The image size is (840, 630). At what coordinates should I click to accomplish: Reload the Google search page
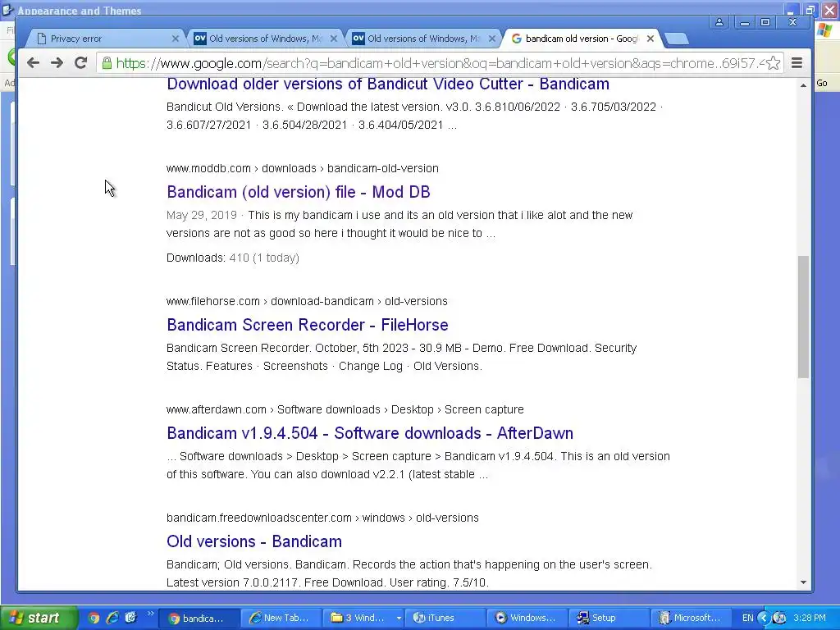point(81,62)
